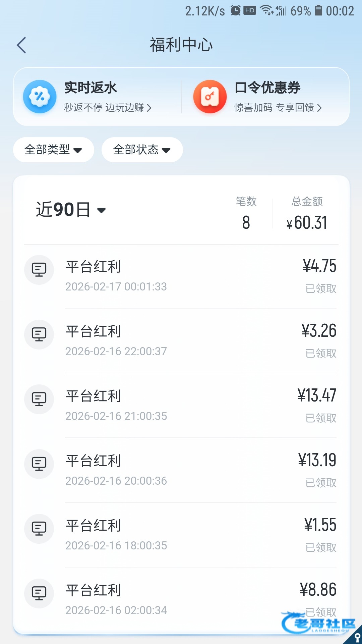
Task: Tap the icon beside the ¥13.19 bonus
Action: coord(39,464)
